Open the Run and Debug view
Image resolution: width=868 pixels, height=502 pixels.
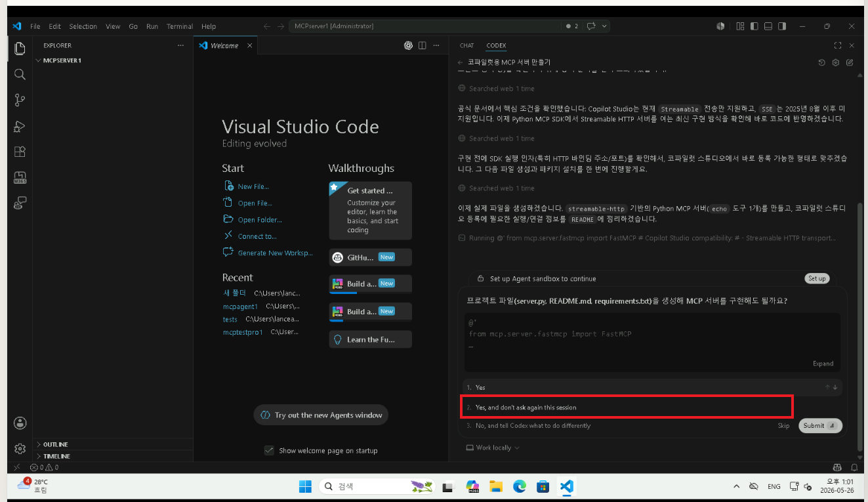tap(20, 126)
